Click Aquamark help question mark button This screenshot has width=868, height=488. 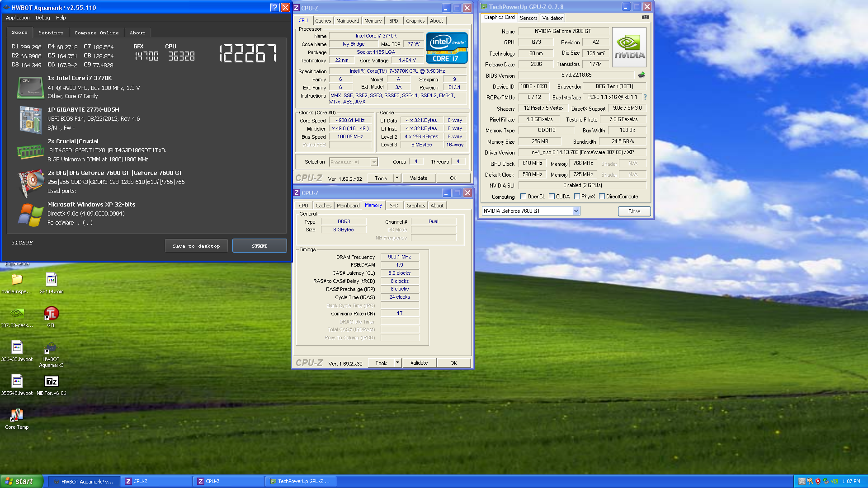(x=275, y=7)
